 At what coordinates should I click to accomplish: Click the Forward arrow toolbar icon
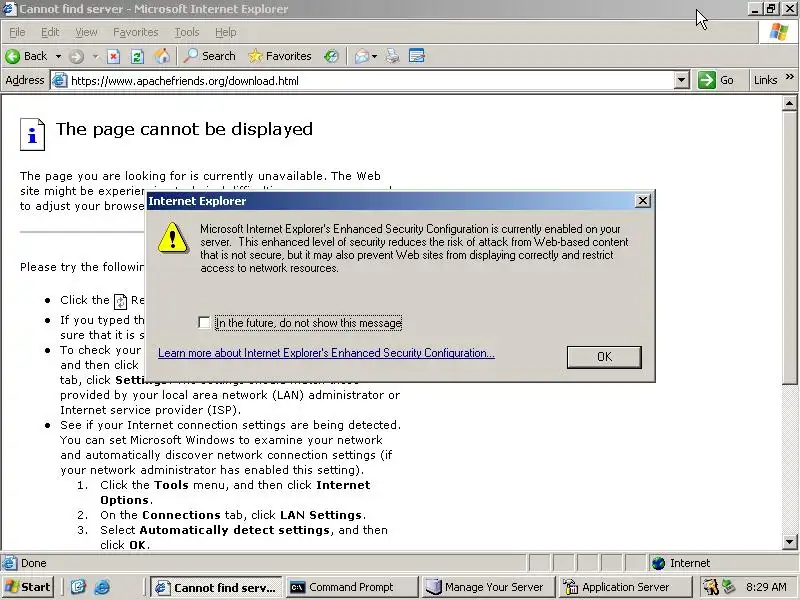pyautogui.click(x=77, y=56)
